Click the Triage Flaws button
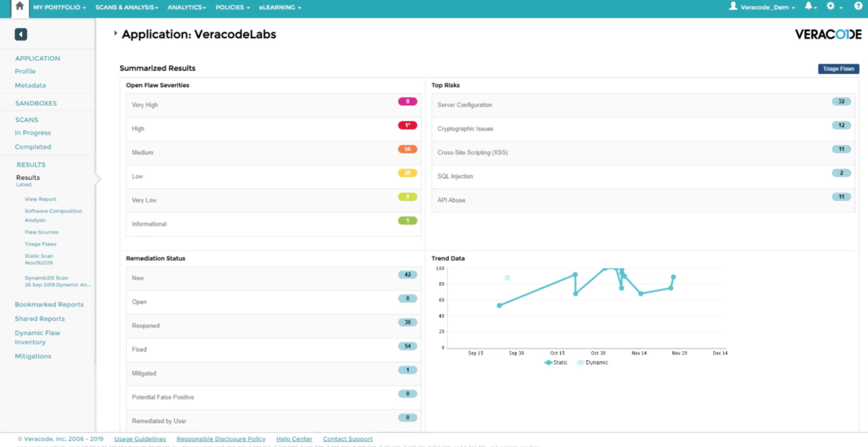This screenshot has width=868, height=447. (838, 69)
